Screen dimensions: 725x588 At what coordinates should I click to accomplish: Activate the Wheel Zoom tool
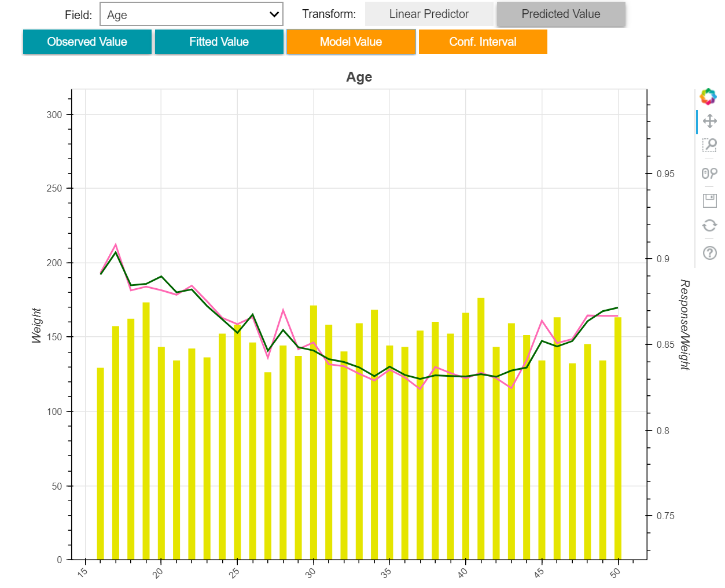709,173
